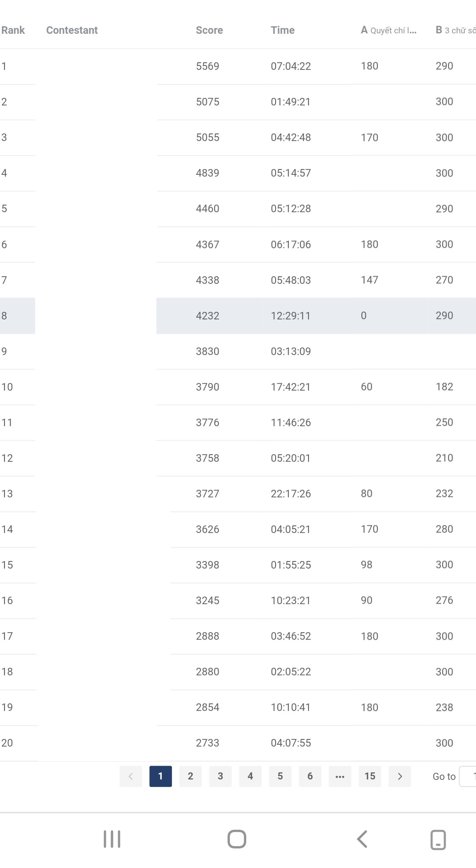
Task: Click the Contestant column header
Action: [72, 30]
